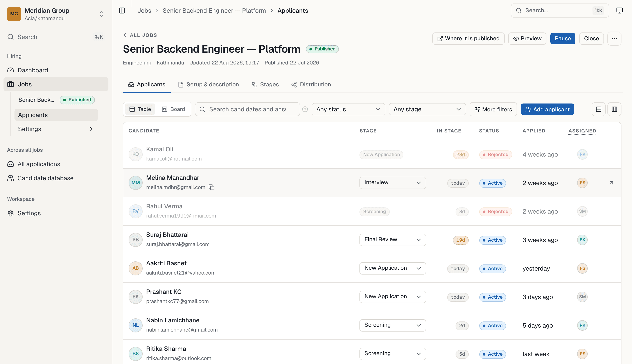
Task: Click Nabin Lamichhane's NL avatar
Action: (x=136, y=325)
